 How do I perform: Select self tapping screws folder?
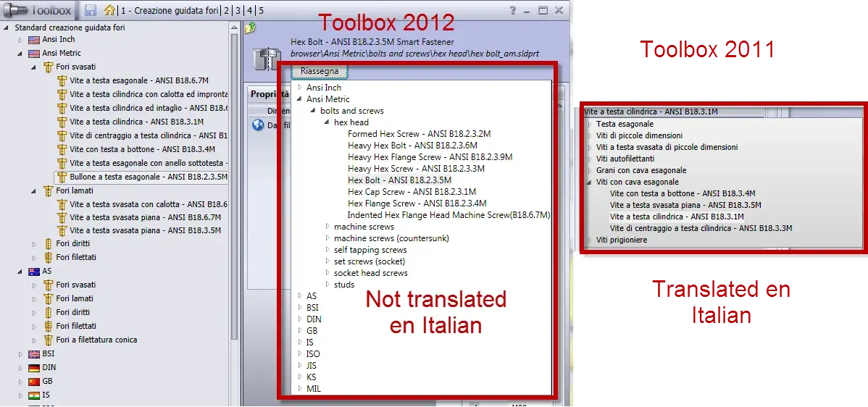click(370, 250)
